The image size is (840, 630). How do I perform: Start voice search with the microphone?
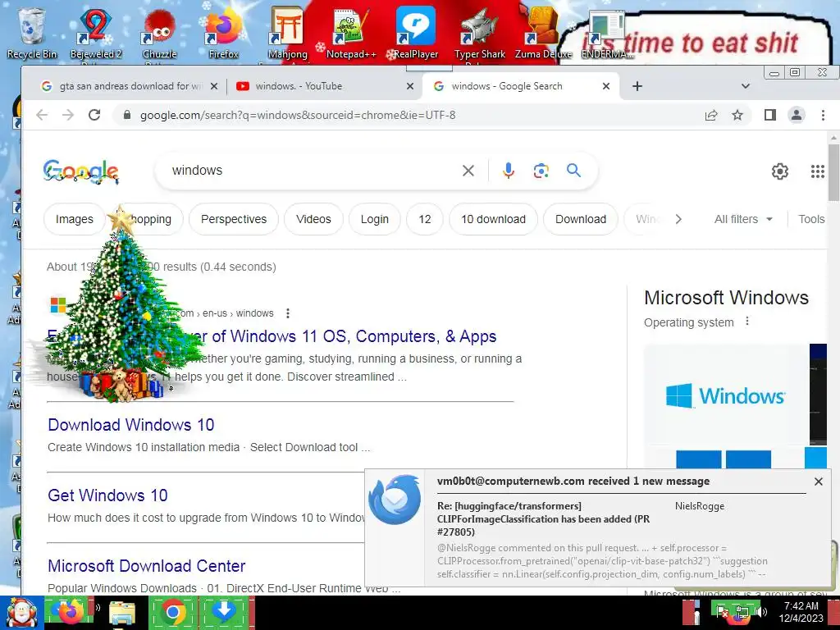click(x=509, y=171)
